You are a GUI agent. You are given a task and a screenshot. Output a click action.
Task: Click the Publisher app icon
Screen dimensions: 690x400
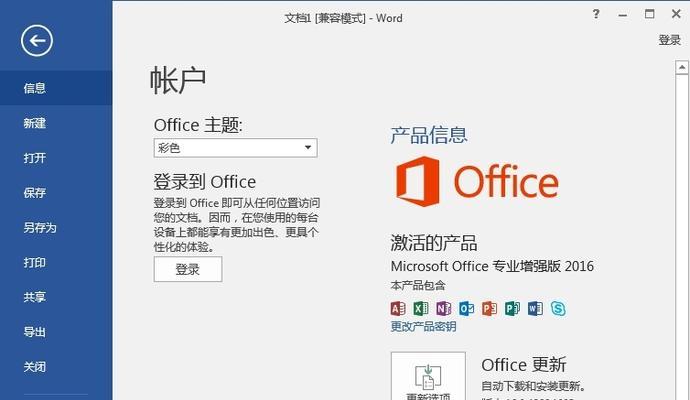(x=512, y=308)
